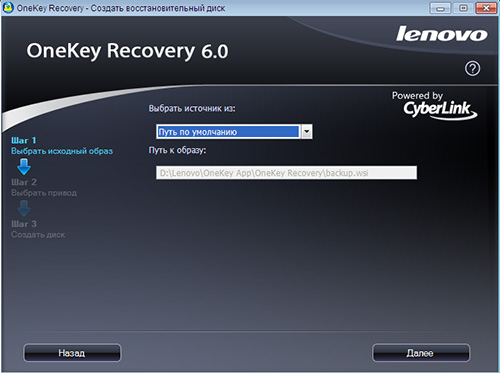Screen dimensions: 500x373
Task: Select 'Выбрать привод' step text
Action: tap(44, 193)
